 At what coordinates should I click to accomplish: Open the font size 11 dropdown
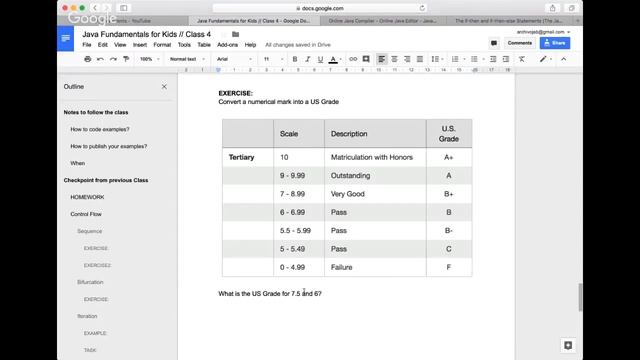(x=273, y=59)
